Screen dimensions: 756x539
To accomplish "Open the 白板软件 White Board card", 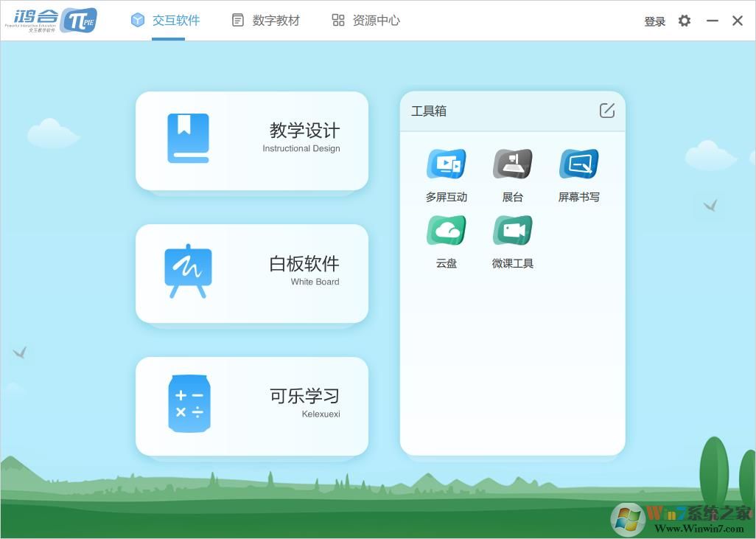I will 252,274.
